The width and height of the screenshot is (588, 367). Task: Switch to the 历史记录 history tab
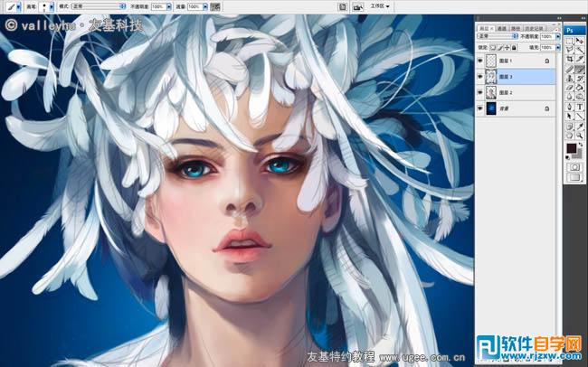[534, 29]
